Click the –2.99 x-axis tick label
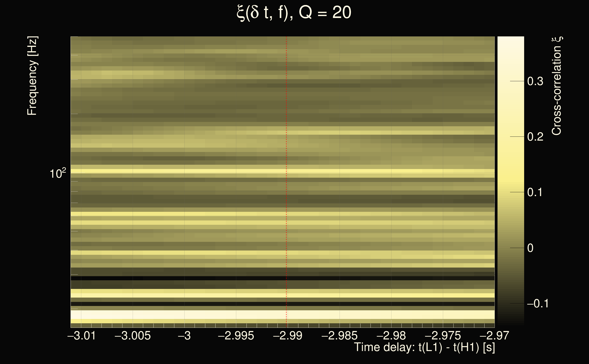This screenshot has height=364, width=589. [x=287, y=336]
